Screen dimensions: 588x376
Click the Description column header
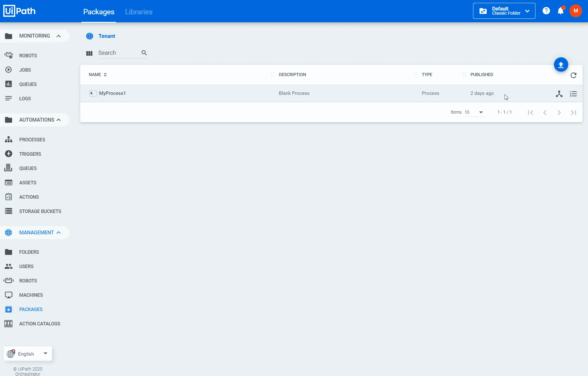coord(292,74)
